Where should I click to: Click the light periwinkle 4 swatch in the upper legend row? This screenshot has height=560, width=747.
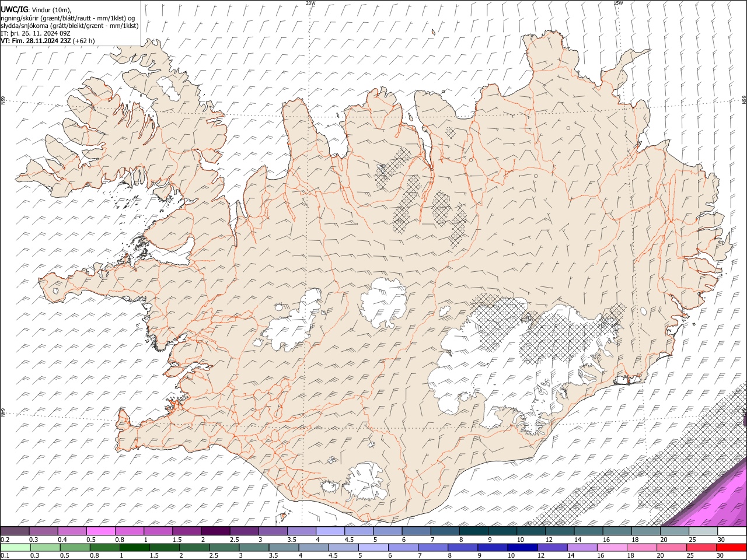point(330,531)
